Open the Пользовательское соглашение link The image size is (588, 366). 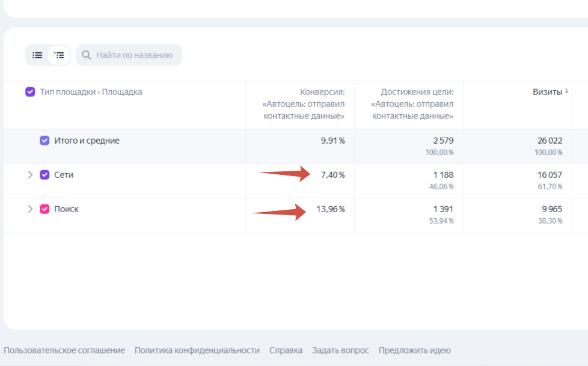(x=64, y=350)
